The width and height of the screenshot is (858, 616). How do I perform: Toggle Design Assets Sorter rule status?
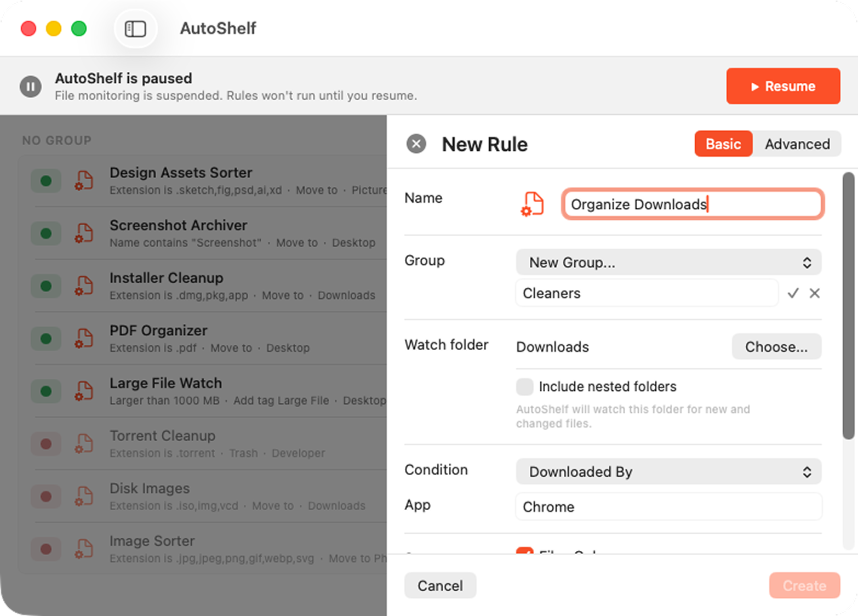[x=46, y=181]
